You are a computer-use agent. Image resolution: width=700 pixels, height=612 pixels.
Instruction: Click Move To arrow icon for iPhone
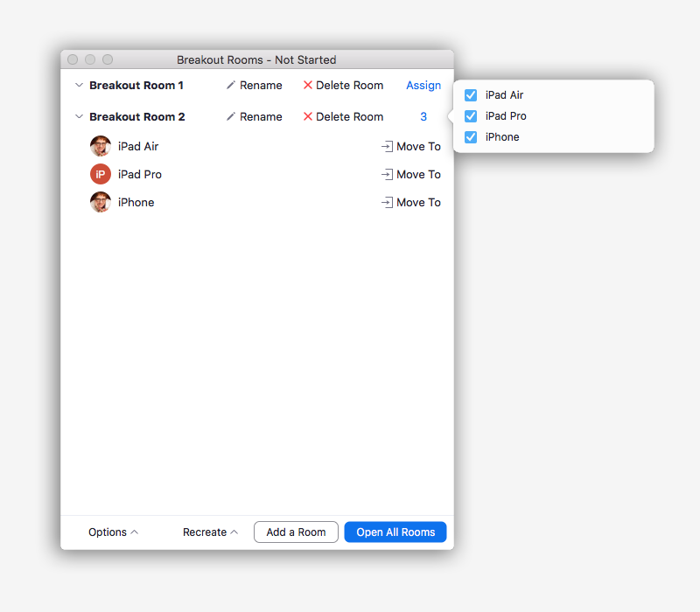click(x=387, y=203)
